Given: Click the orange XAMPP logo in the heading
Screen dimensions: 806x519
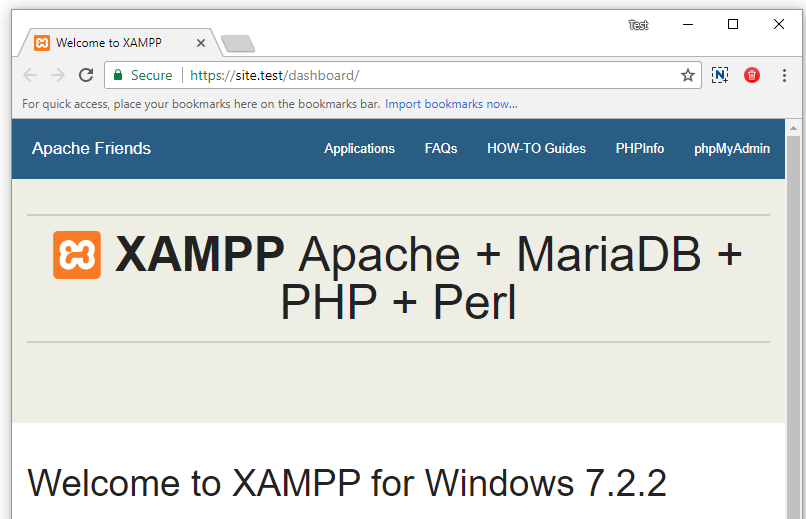Looking at the screenshot, I should click(x=77, y=255).
